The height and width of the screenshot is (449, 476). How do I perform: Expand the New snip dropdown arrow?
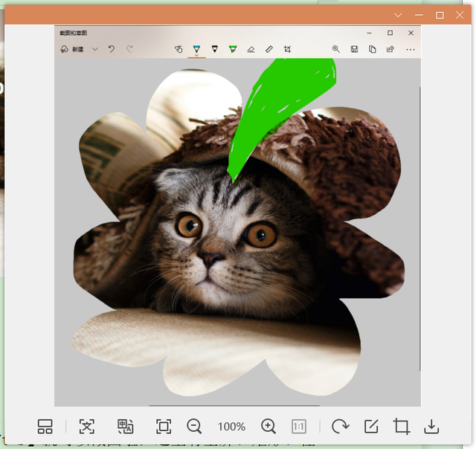coord(95,49)
